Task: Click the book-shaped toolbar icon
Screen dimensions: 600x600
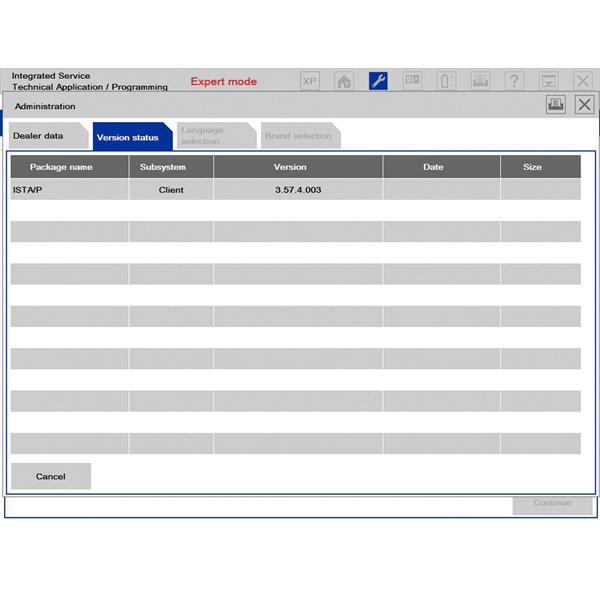Action: (412, 81)
